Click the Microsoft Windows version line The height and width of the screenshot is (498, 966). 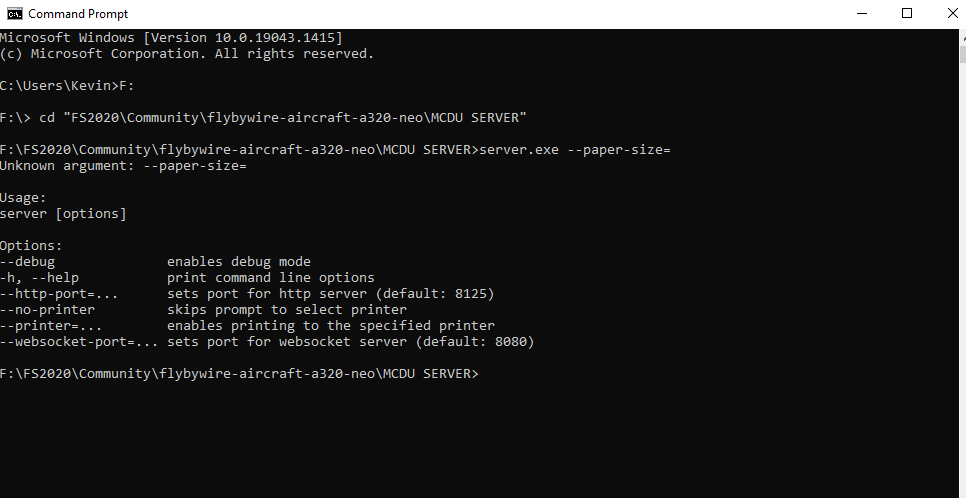tap(171, 38)
